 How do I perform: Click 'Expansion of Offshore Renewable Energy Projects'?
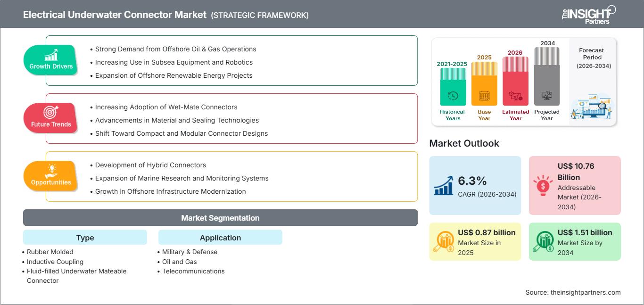coord(173,75)
